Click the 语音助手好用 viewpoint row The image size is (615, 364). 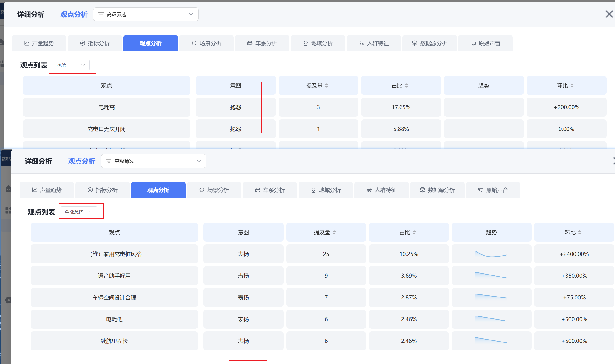tap(114, 276)
